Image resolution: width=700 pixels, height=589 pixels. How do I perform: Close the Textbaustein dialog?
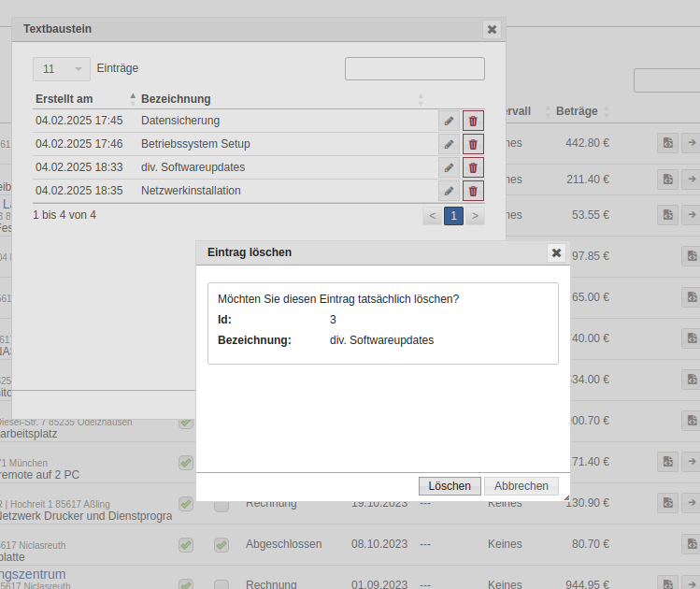coord(492,29)
